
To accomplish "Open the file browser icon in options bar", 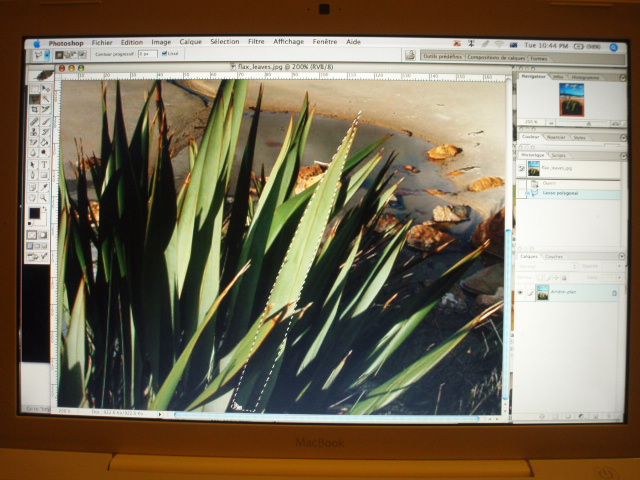I will (410, 55).
